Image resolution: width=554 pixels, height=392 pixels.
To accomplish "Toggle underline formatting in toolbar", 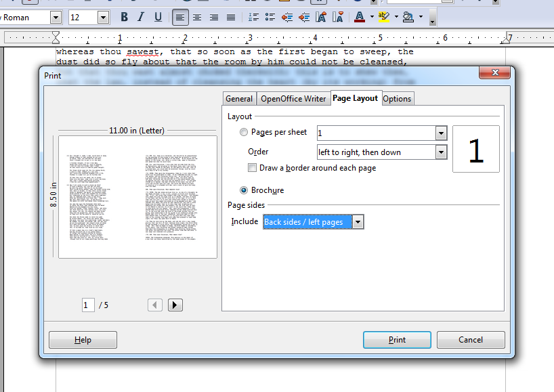I will (x=158, y=17).
